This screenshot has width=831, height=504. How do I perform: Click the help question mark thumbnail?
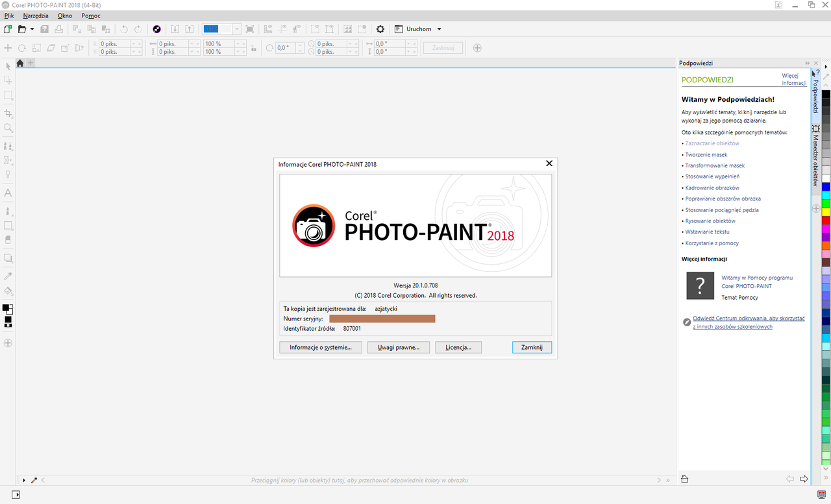(700, 285)
